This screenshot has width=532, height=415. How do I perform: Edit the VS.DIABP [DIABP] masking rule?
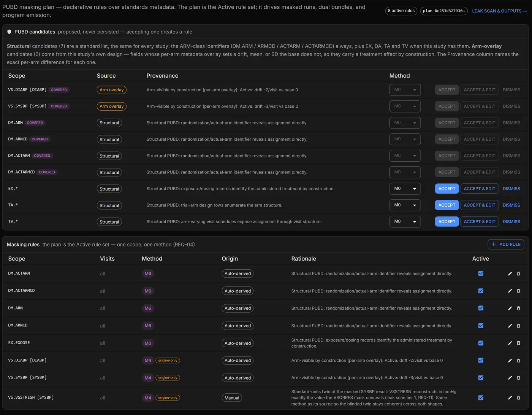point(510,360)
